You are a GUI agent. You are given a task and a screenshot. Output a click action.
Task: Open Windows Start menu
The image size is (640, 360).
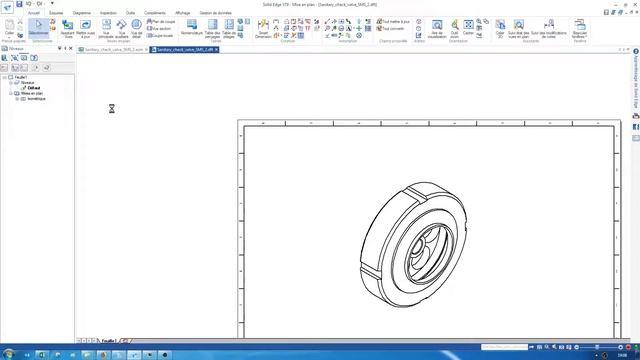point(8,354)
